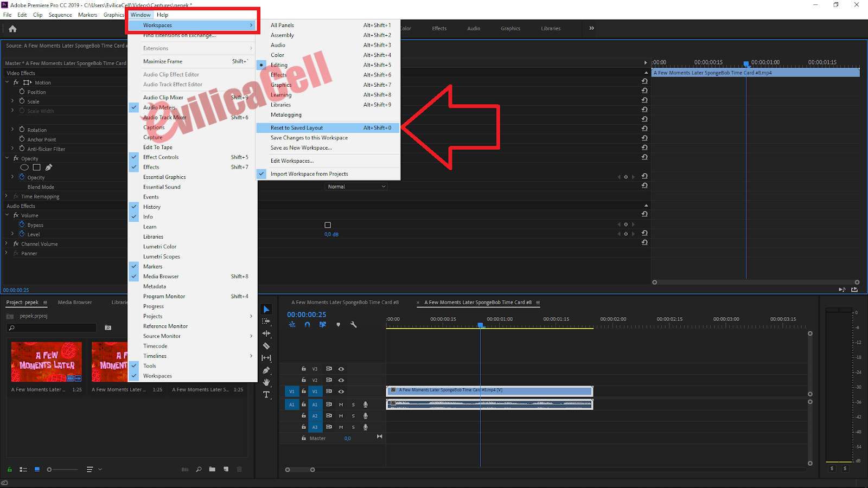
Task: Click the Effect Controls zoom scroll bar
Action: coord(756,282)
